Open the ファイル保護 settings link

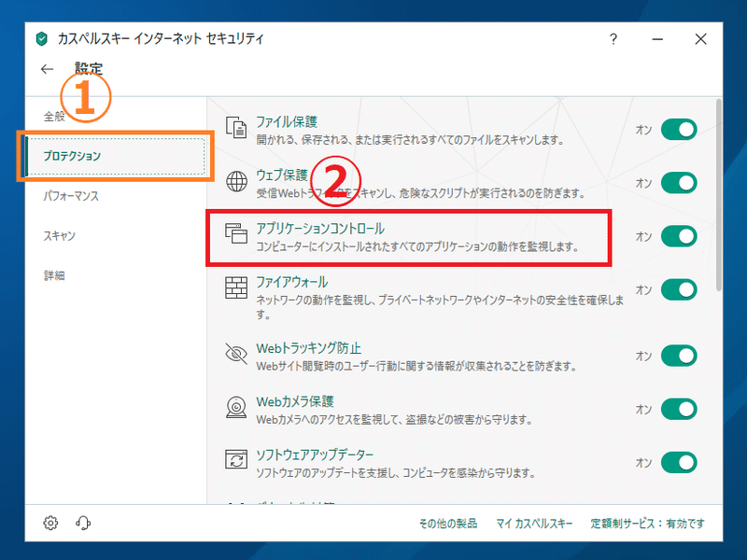[x=287, y=122]
